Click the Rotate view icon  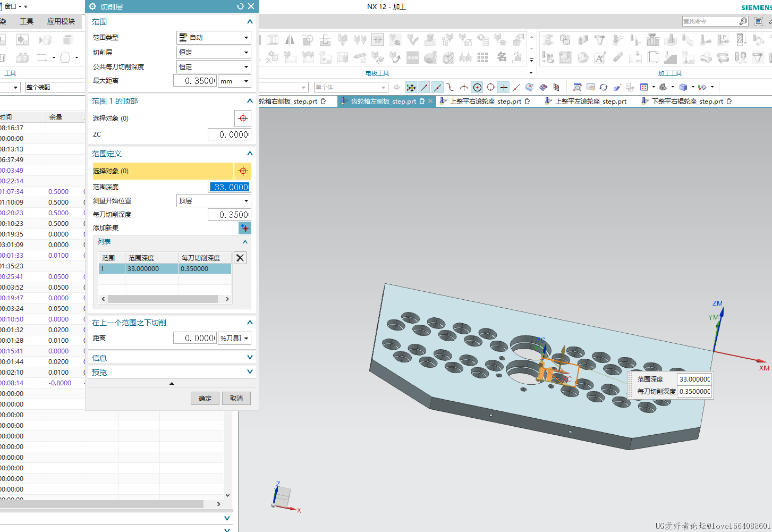[x=604, y=87]
